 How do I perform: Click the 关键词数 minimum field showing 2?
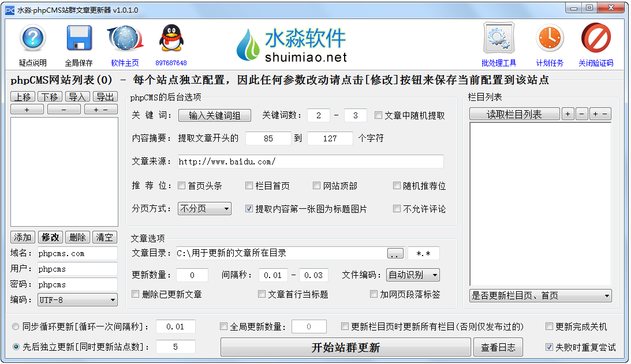(x=319, y=115)
